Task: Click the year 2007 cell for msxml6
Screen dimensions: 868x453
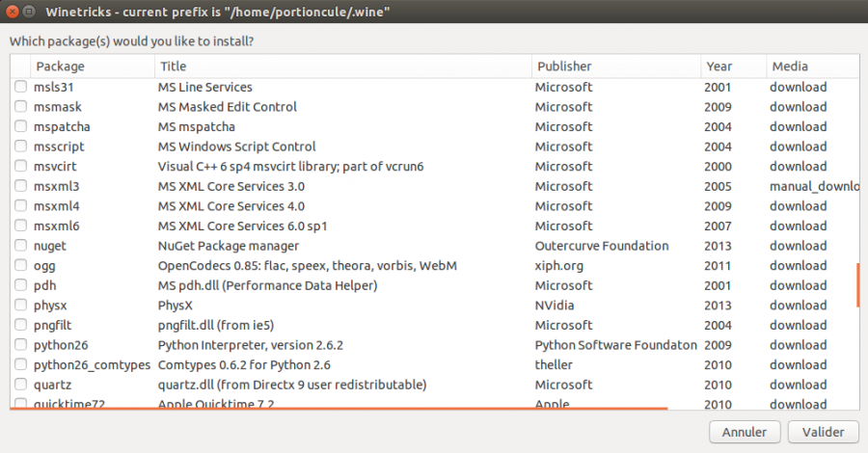Action: (x=718, y=226)
